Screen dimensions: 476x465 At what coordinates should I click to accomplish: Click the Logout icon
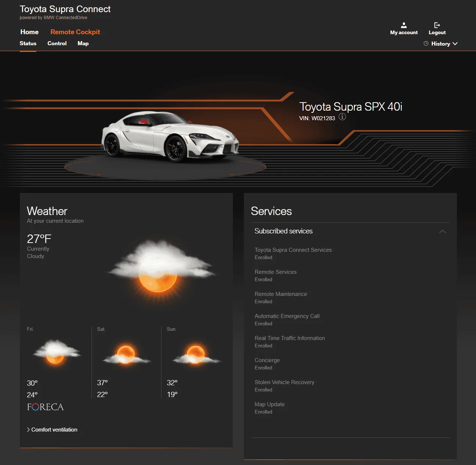pos(437,25)
